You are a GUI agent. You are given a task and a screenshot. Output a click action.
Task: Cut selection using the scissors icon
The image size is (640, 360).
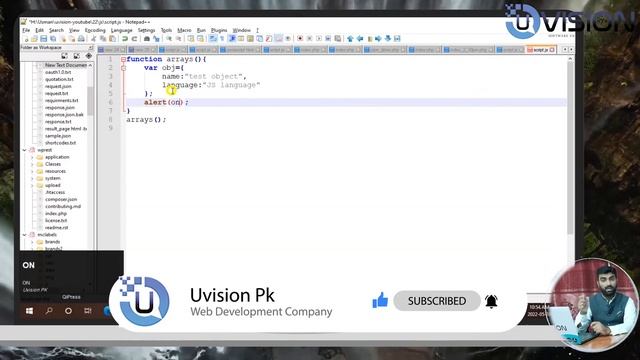pos(93,39)
